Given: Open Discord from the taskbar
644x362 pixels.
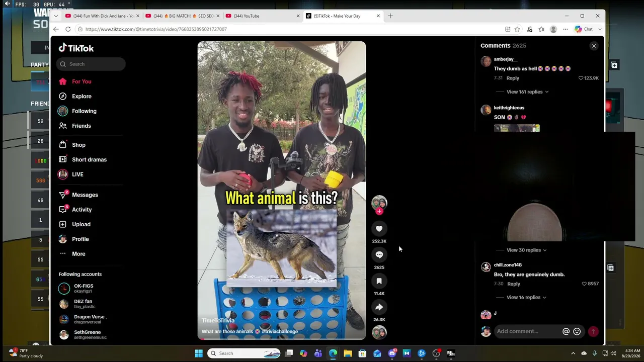Looking at the screenshot, I should pos(392,353).
